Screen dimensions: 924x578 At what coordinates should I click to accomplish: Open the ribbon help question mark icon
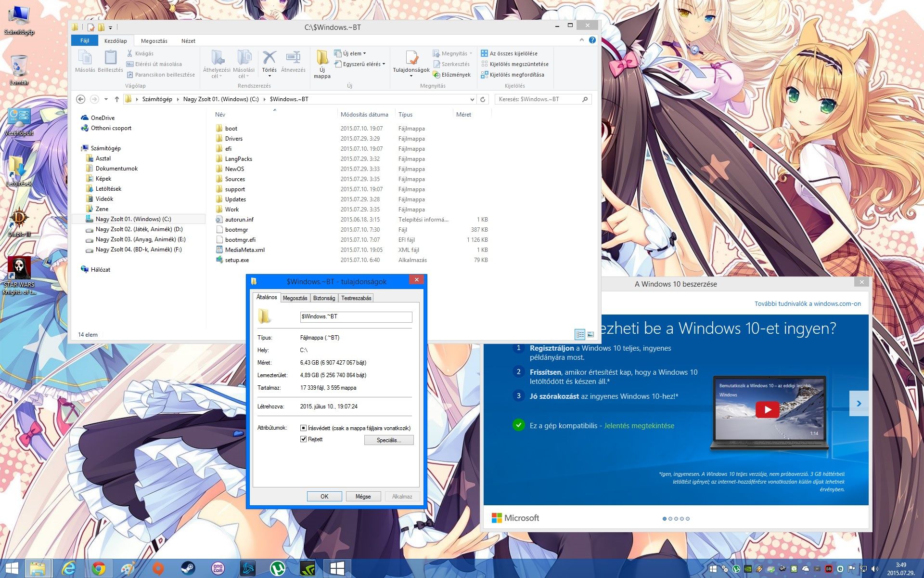pos(592,40)
